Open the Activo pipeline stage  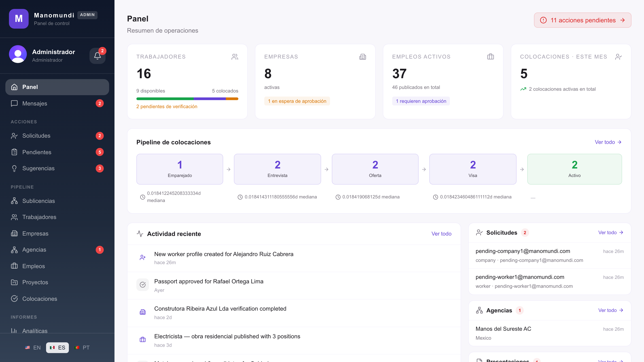tap(574, 169)
